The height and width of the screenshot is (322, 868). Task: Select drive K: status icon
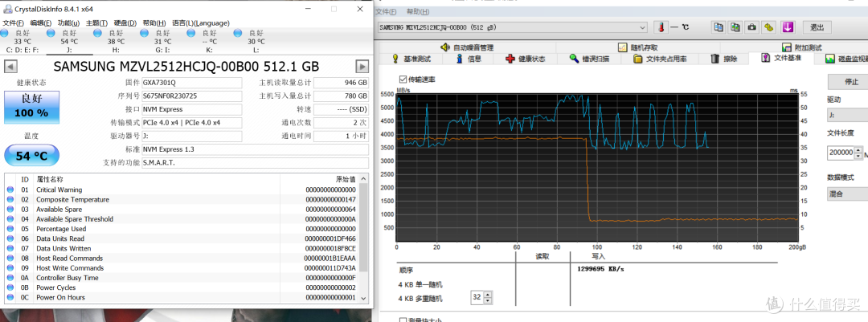[x=191, y=33]
